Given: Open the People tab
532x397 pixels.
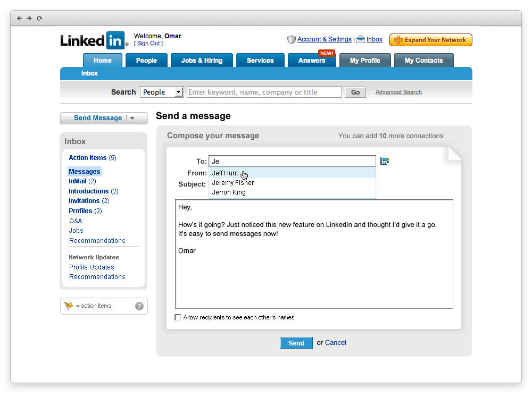Looking at the screenshot, I should pos(146,61).
